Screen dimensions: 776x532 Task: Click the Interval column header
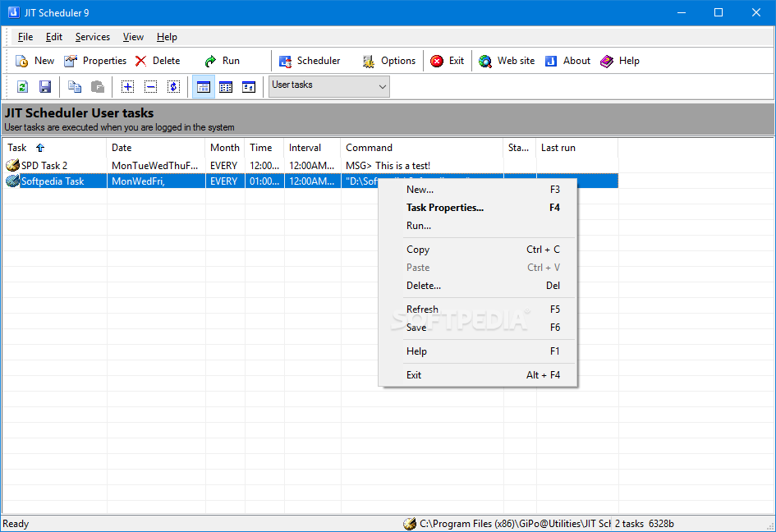click(x=312, y=148)
